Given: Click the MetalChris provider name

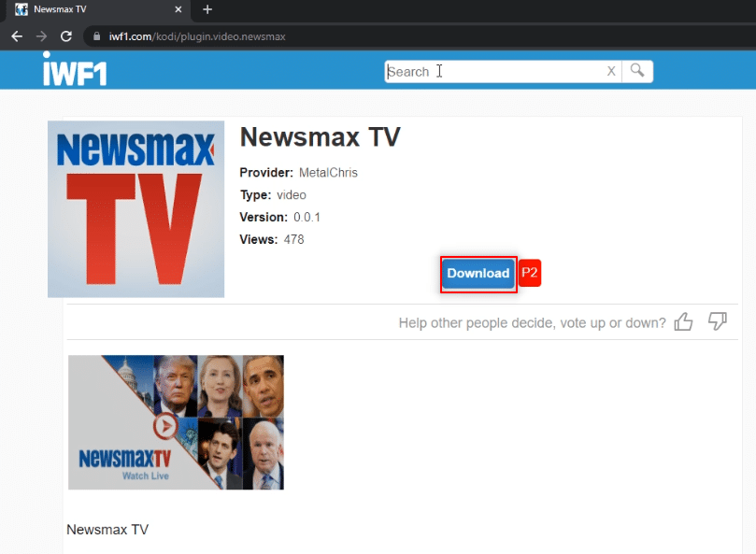Looking at the screenshot, I should coord(328,173).
